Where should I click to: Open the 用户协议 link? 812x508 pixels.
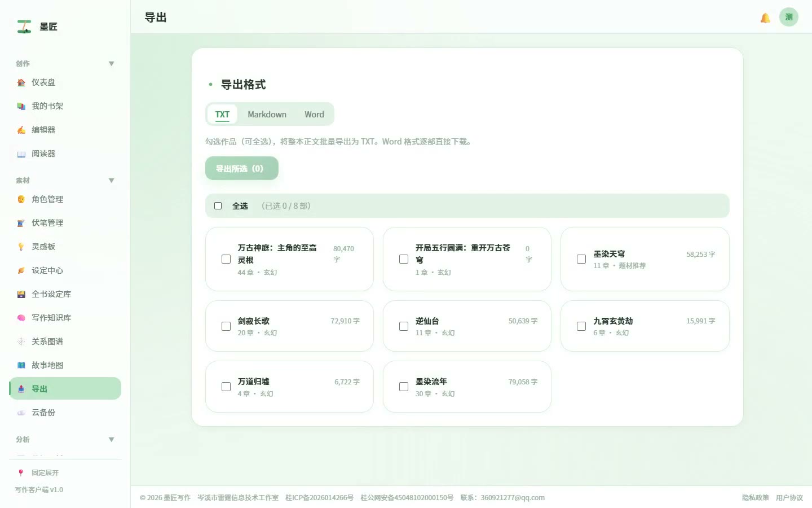pyautogui.click(x=789, y=498)
